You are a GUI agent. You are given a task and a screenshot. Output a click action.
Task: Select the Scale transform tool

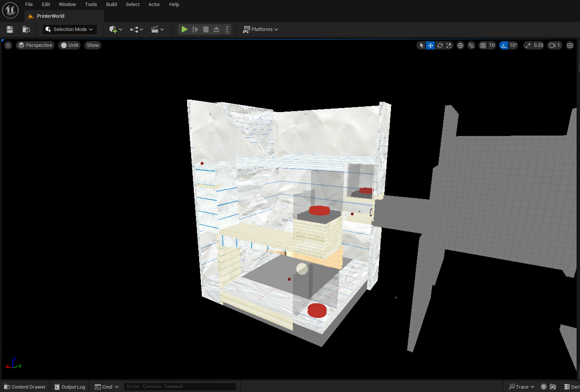[x=449, y=45]
